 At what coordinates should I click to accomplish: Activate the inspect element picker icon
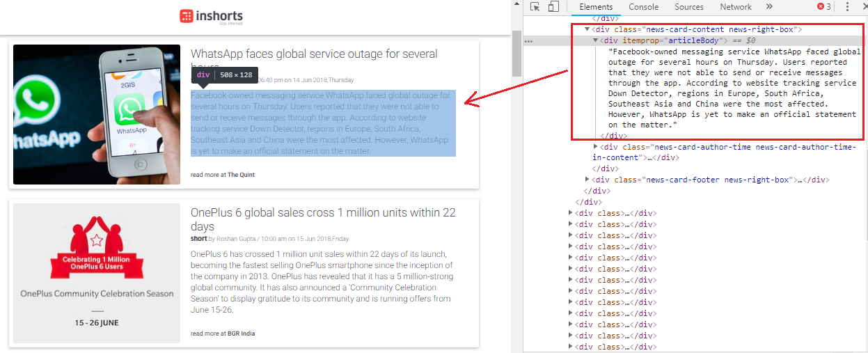click(535, 7)
